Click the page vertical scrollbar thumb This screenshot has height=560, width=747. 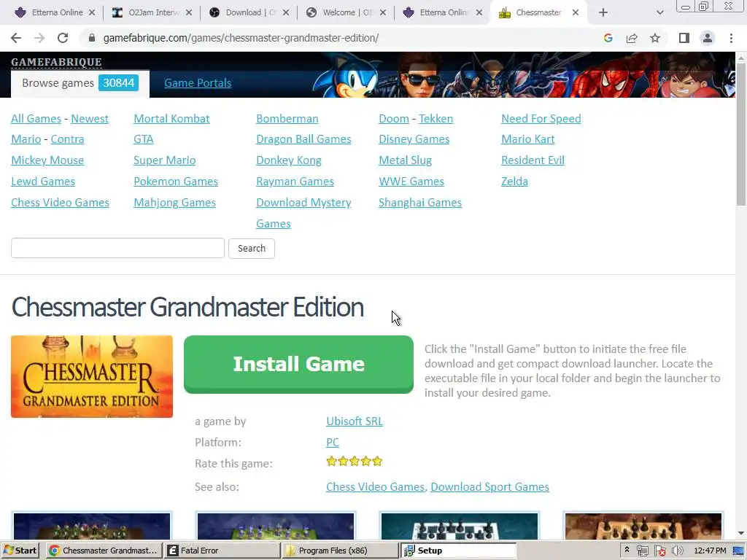(741, 134)
